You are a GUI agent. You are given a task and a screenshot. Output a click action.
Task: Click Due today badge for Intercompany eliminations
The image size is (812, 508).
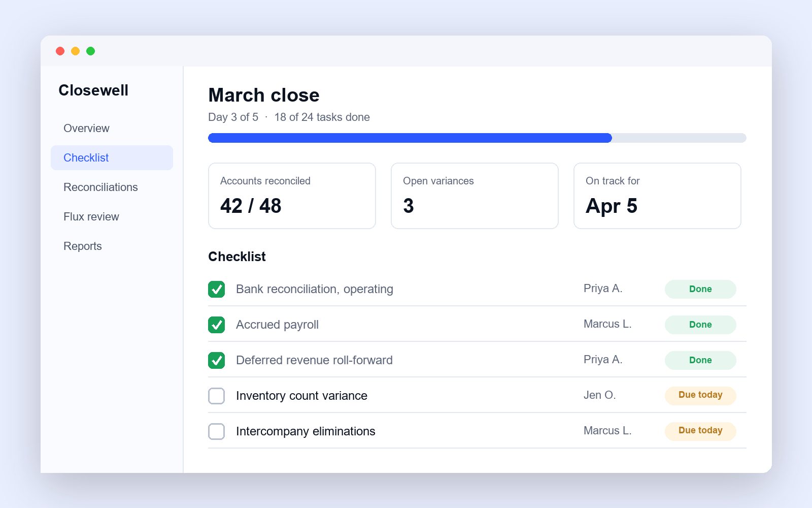coord(700,431)
